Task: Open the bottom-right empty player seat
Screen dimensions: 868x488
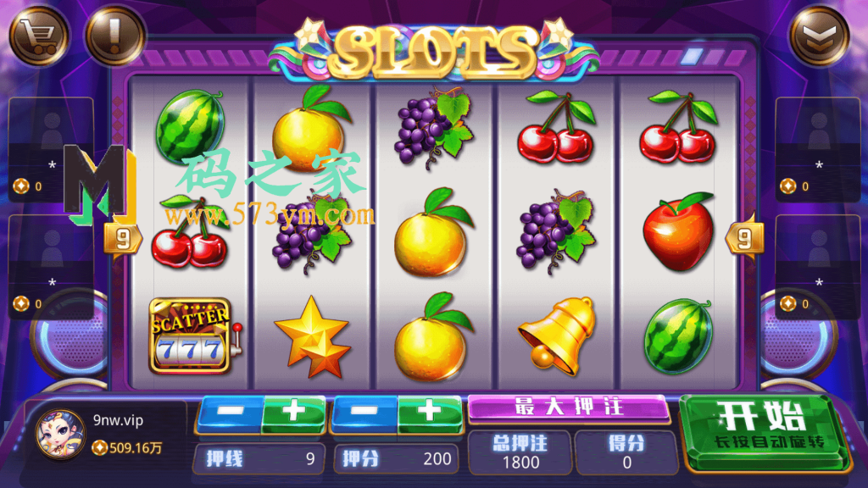Action: point(818,267)
